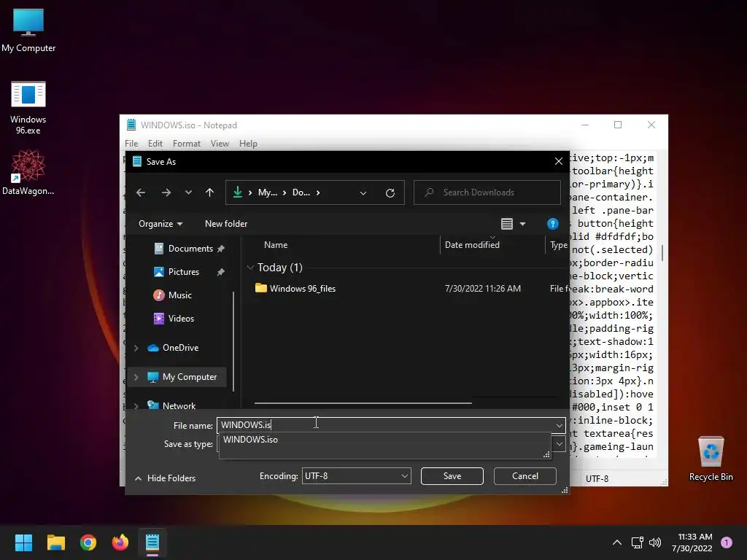Unpin Documents using its pin icon

click(x=220, y=249)
